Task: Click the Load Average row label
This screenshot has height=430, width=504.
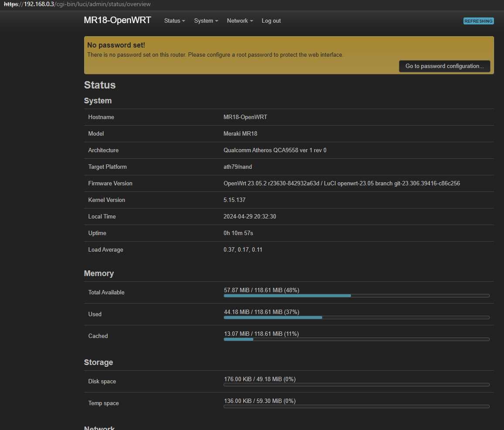Action: 106,249
